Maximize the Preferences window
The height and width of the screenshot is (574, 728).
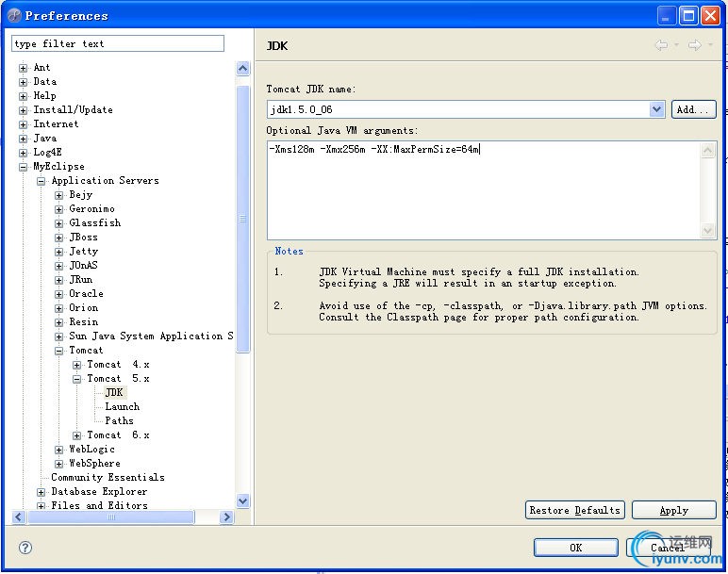click(688, 16)
